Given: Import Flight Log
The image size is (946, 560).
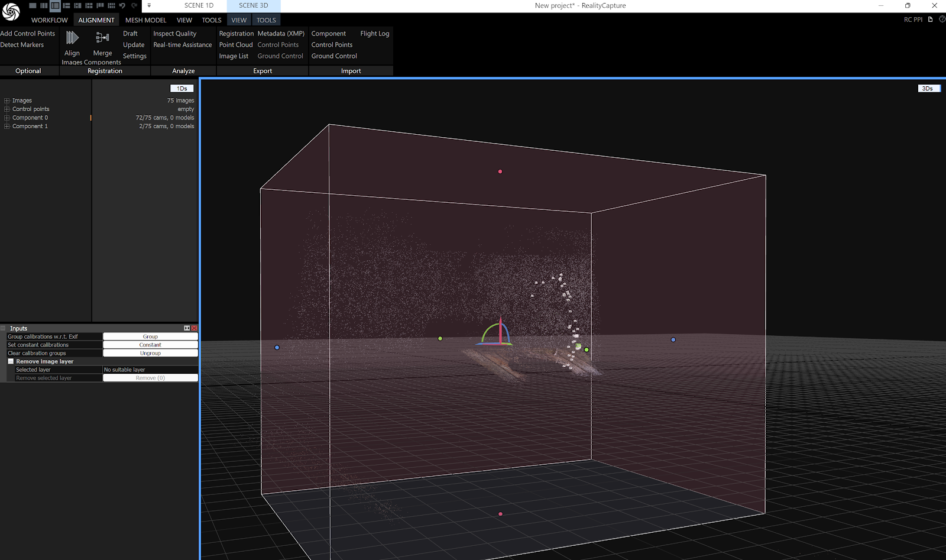Looking at the screenshot, I should (x=375, y=34).
